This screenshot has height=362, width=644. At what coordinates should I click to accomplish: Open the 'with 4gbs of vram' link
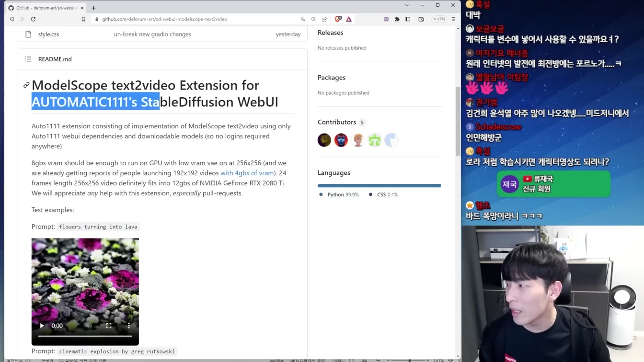click(x=247, y=173)
